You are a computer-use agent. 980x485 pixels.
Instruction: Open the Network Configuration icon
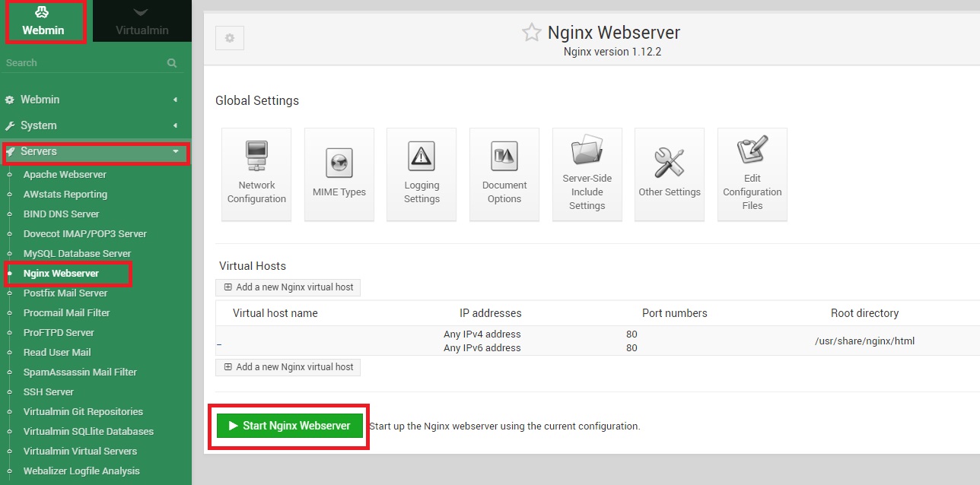[x=256, y=174]
